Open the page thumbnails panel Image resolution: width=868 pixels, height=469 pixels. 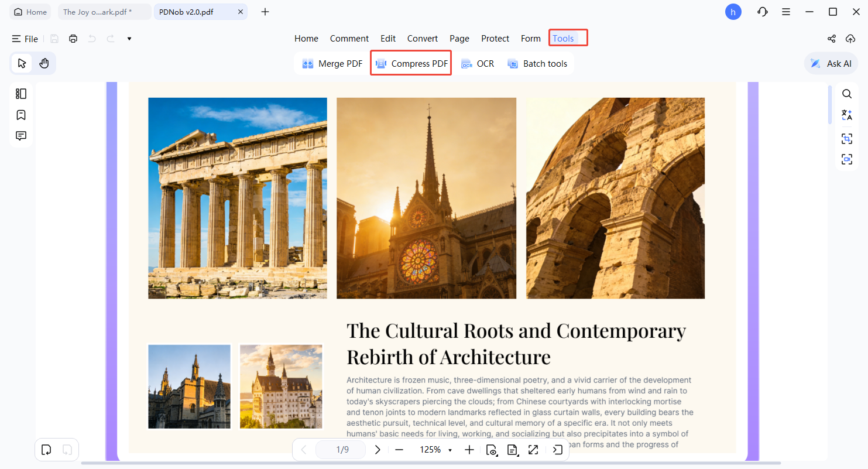(21, 93)
